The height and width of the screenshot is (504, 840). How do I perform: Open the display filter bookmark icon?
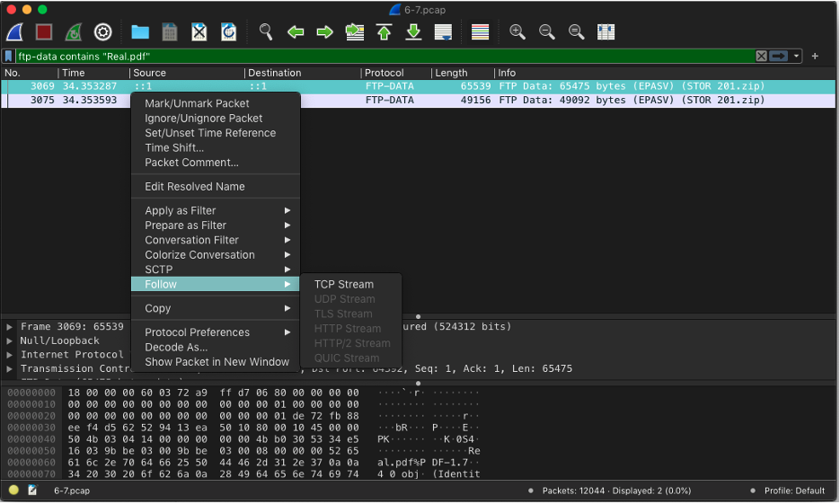pyautogui.click(x=9, y=57)
